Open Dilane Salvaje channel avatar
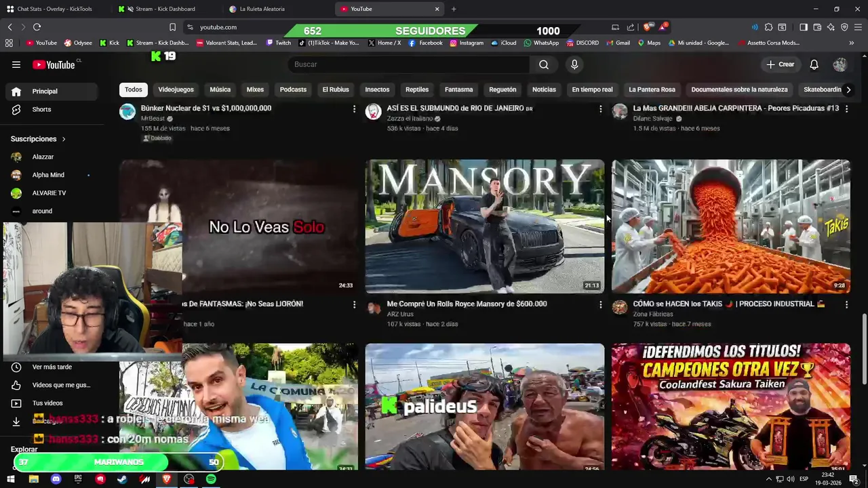Screen dimensions: 868x488 tap(620, 112)
